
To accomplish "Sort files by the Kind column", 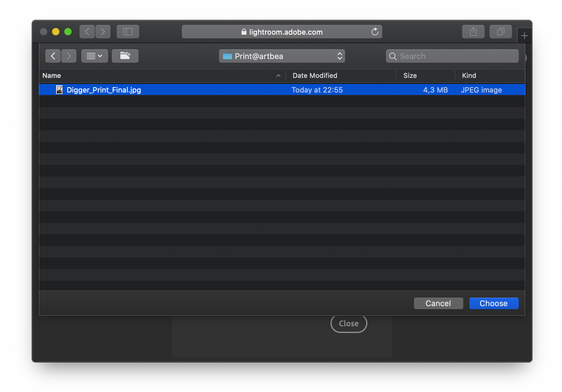I will tap(490, 75).
